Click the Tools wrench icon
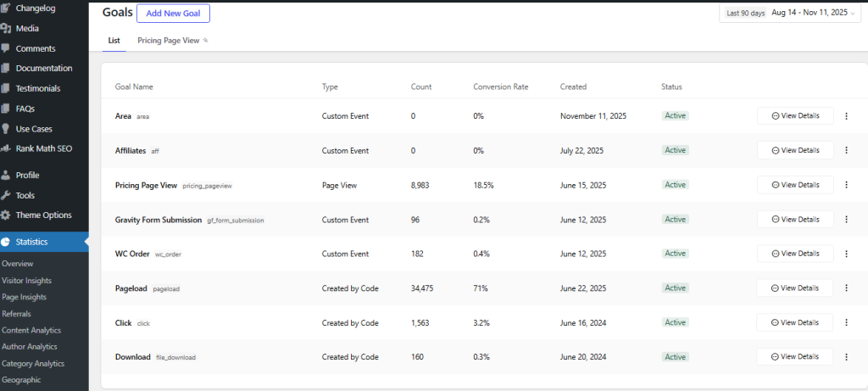Image resolution: width=868 pixels, height=391 pixels. 6,195
